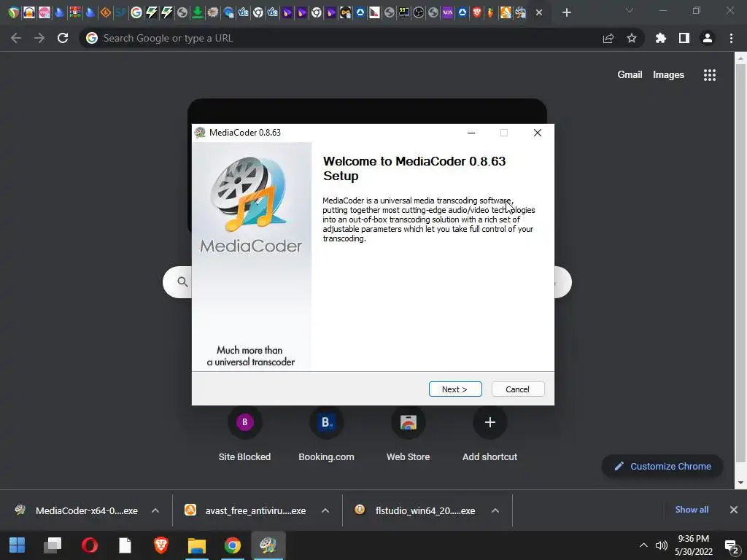Switch to the purple NOX tab
Viewport: 747px width, 560px height.
pos(447,12)
